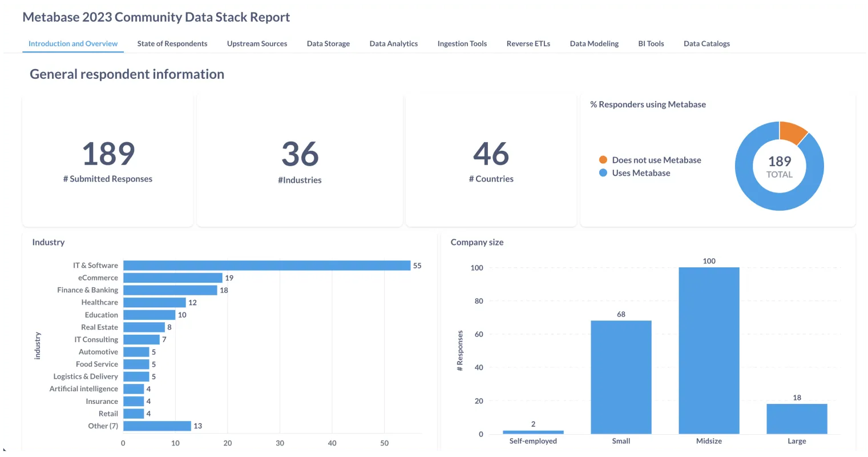
Task: Select the Midsize company size bar
Action: pos(709,350)
